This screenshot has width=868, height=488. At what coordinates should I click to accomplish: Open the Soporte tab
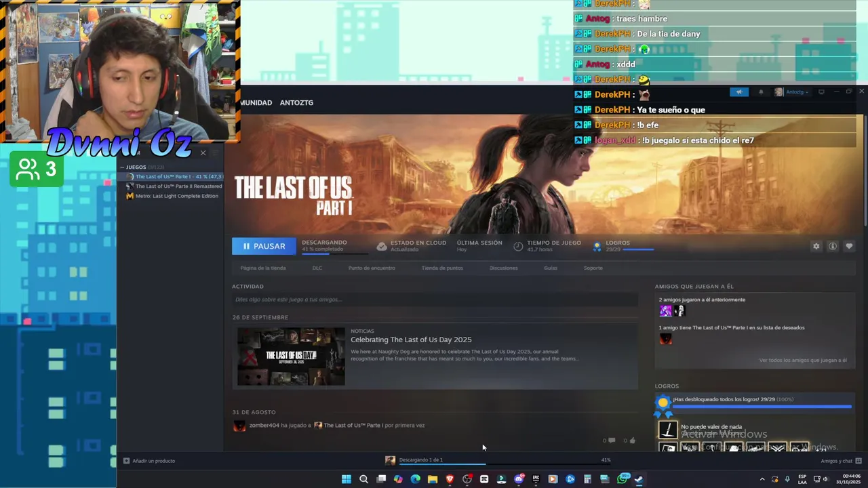[x=593, y=268]
